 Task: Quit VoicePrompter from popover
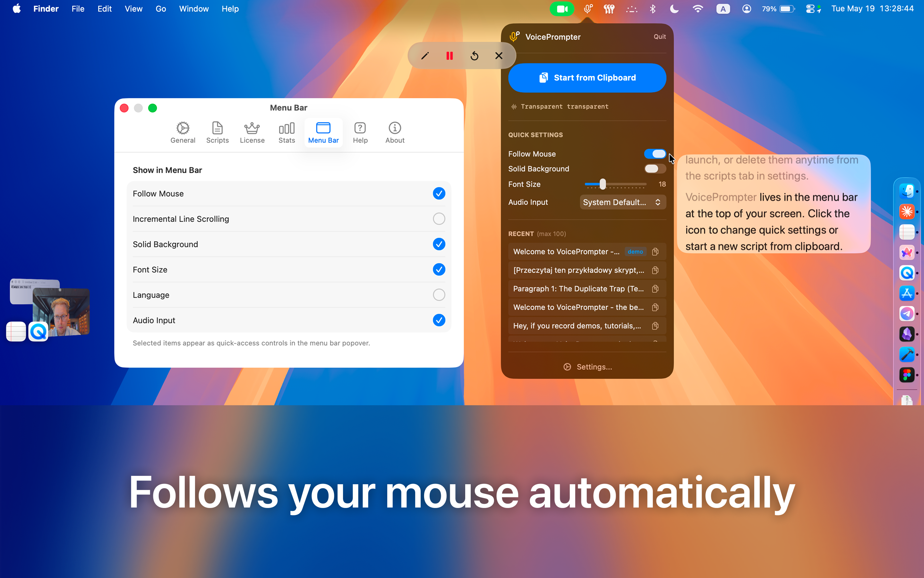click(659, 37)
